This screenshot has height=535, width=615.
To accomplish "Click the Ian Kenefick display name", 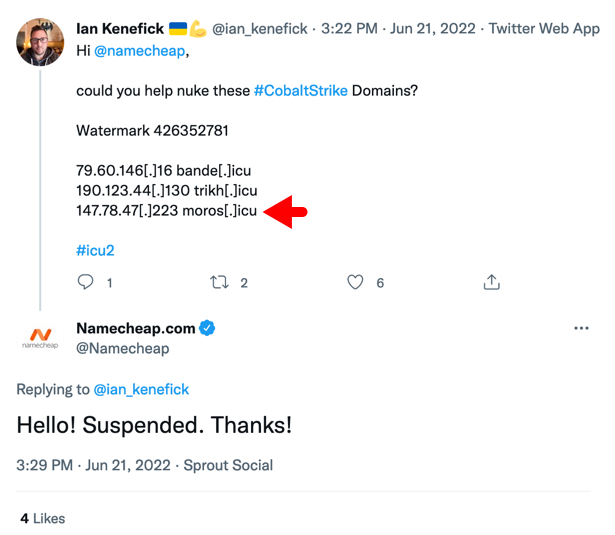I will (120, 29).
